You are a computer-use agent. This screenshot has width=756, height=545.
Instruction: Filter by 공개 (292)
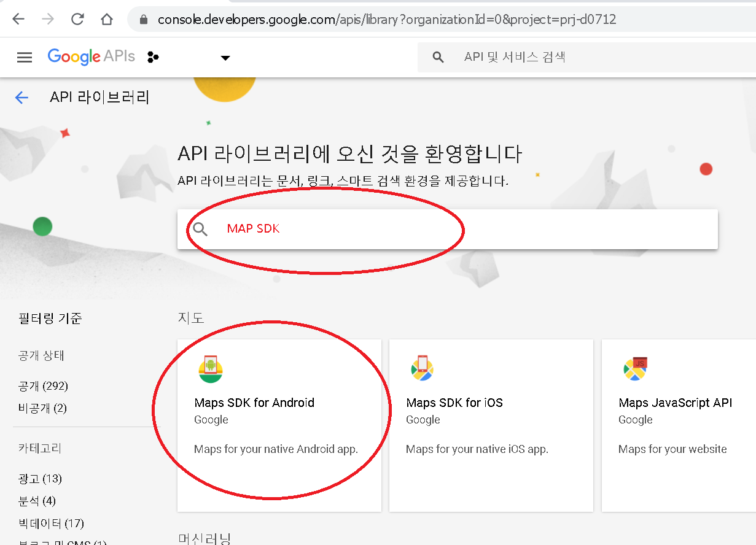pos(43,386)
